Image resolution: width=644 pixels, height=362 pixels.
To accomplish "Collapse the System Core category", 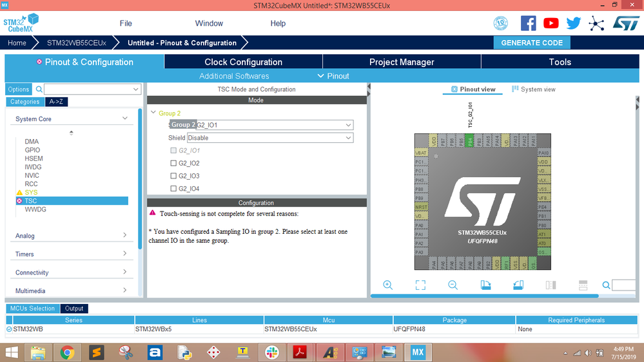I will pyautogui.click(x=125, y=119).
